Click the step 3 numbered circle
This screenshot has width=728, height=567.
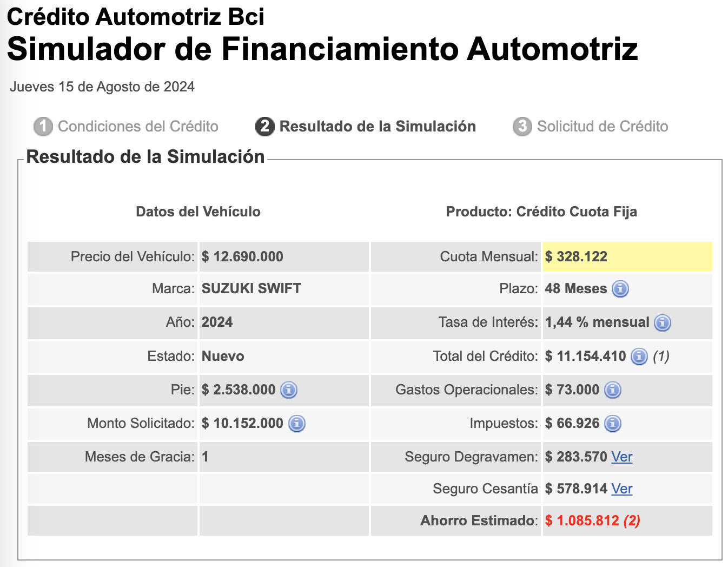[522, 126]
